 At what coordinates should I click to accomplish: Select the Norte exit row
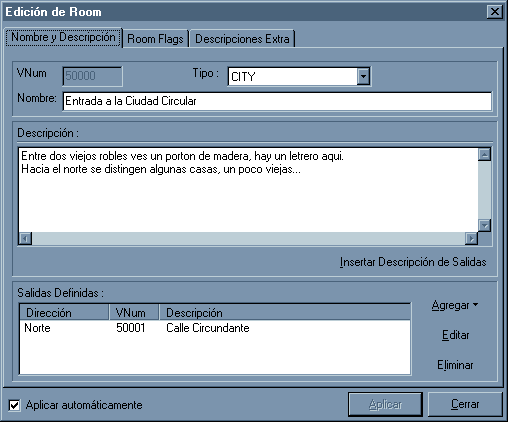pos(215,328)
